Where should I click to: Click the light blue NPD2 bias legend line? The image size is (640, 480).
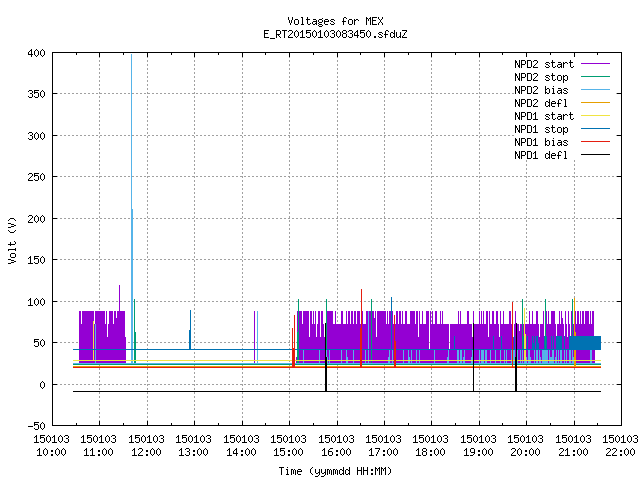click(596, 90)
